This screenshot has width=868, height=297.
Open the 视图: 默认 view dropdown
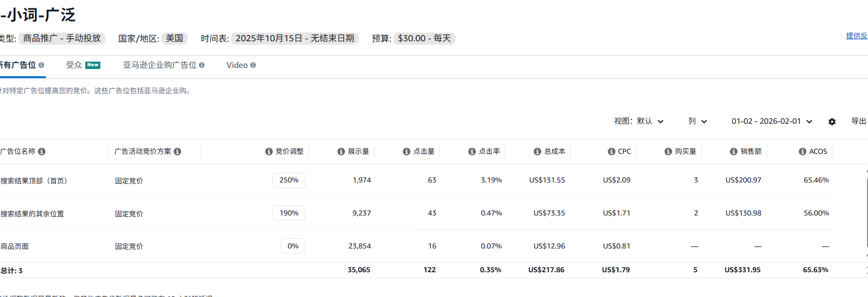[x=639, y=121]
